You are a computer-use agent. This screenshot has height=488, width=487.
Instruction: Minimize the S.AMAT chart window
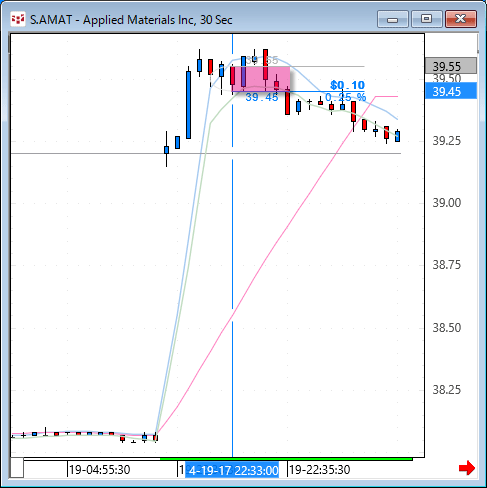pyautogui.click(x=393, y=19)
